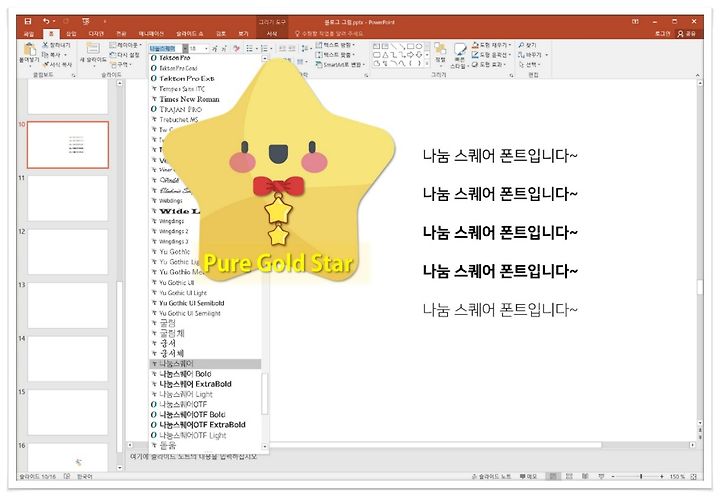The height and width of the screenshot is (496, 720).
Task: Open the Section (구역) dropdown
Action: click(x=120, y=64)
